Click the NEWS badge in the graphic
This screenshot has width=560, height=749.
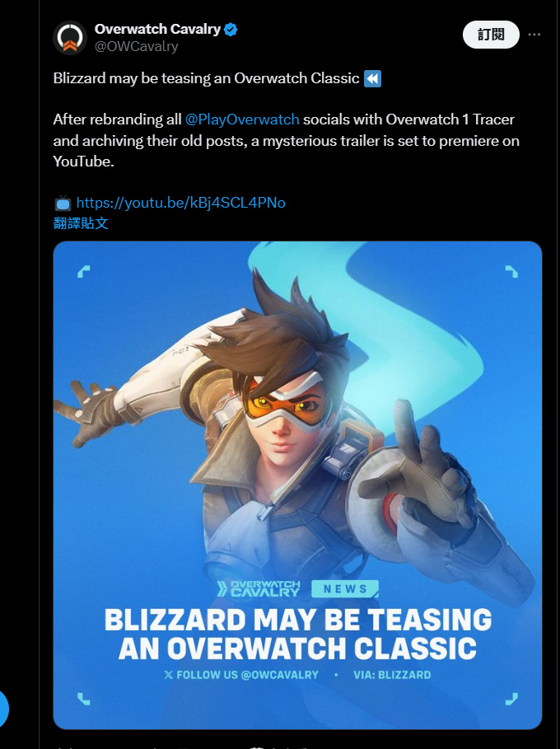[x=345, y=588]
